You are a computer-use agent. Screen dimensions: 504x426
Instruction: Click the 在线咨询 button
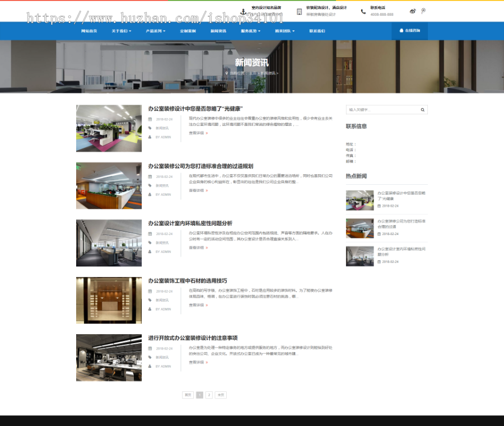(409, 31)
